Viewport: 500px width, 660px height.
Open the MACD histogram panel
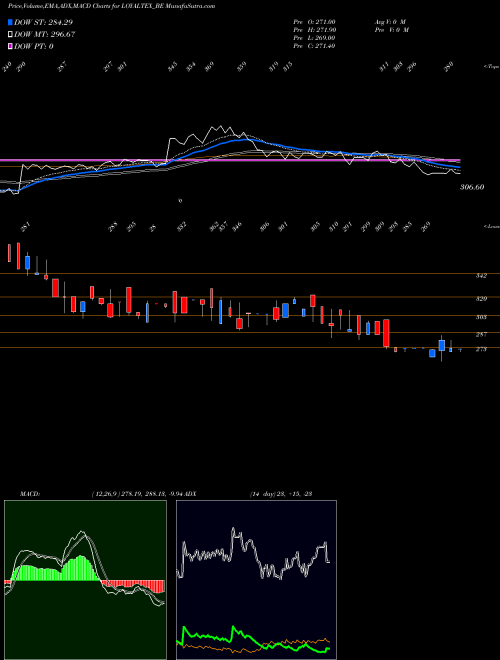[x=85, y=580]
